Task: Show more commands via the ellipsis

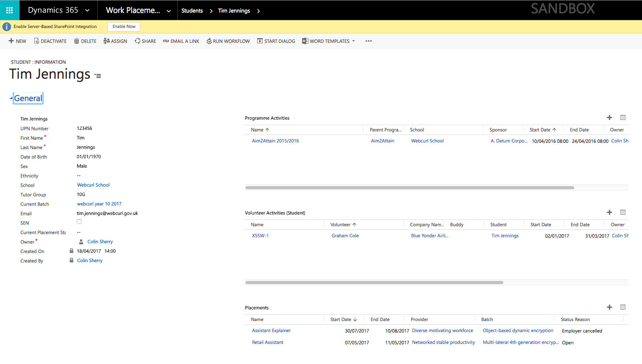Action: point(368,41)
